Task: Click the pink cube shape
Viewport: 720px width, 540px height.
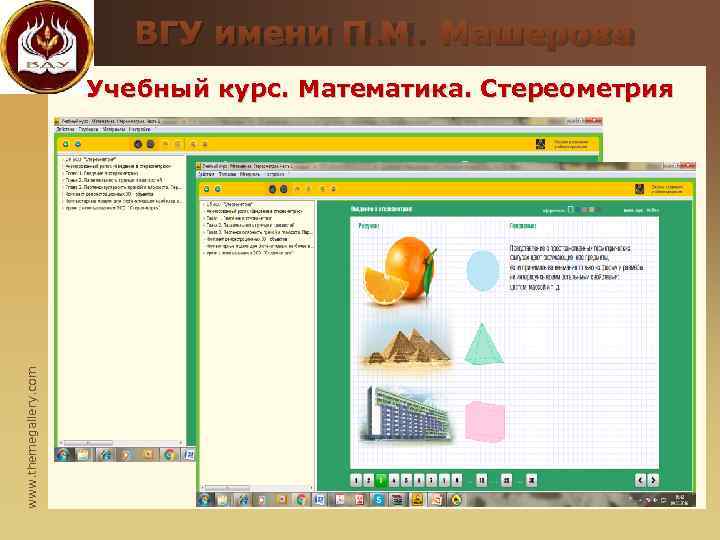Action: click(484, 422)
